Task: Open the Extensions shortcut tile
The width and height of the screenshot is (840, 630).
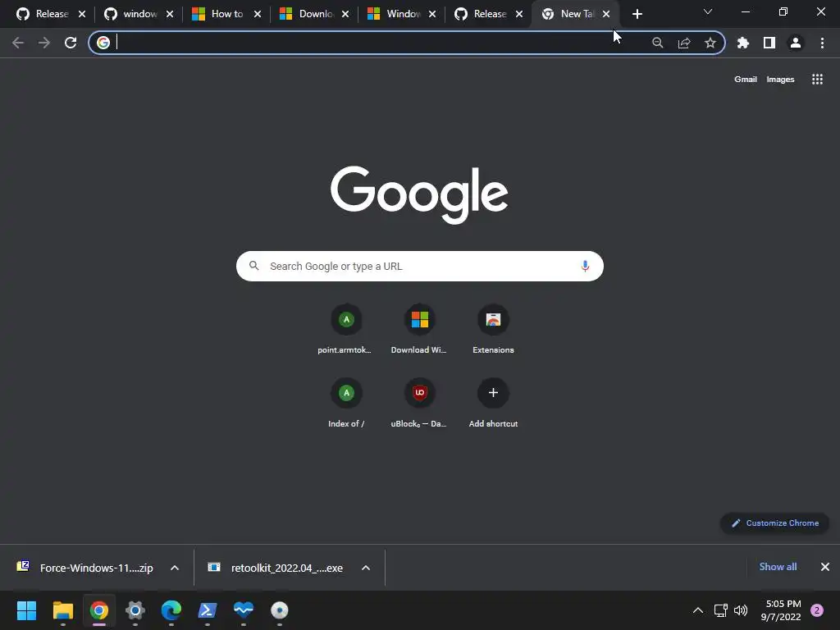Action: click(493, 328)
